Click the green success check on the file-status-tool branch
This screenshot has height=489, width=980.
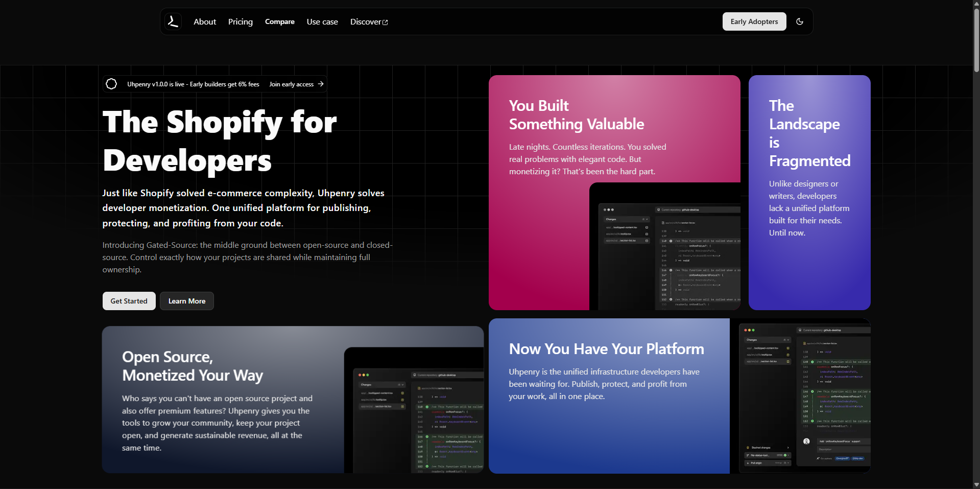click(x=785, y=455)
